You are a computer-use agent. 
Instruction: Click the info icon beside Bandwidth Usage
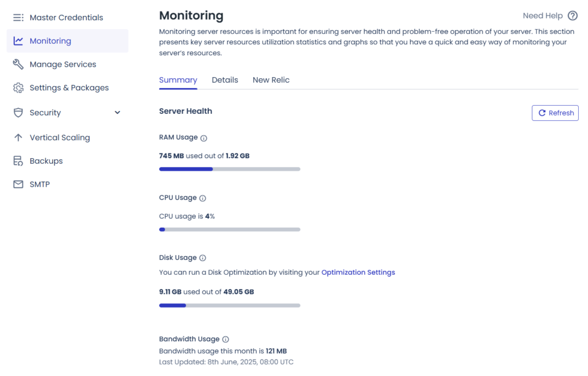[225, 340]
